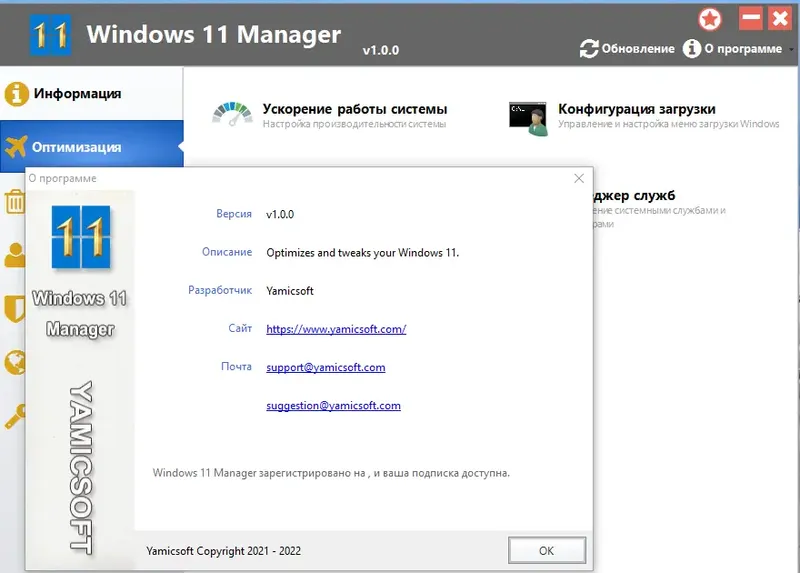
Task: Click the support@yamicsoft.com email link
Action: pyautogui.click(x=326, y=367)
